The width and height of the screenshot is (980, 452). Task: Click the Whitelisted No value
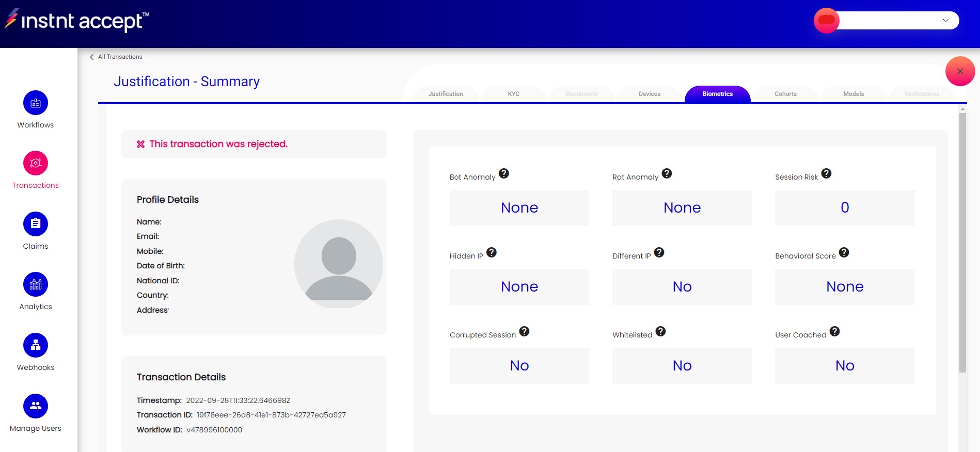(682, 366)
